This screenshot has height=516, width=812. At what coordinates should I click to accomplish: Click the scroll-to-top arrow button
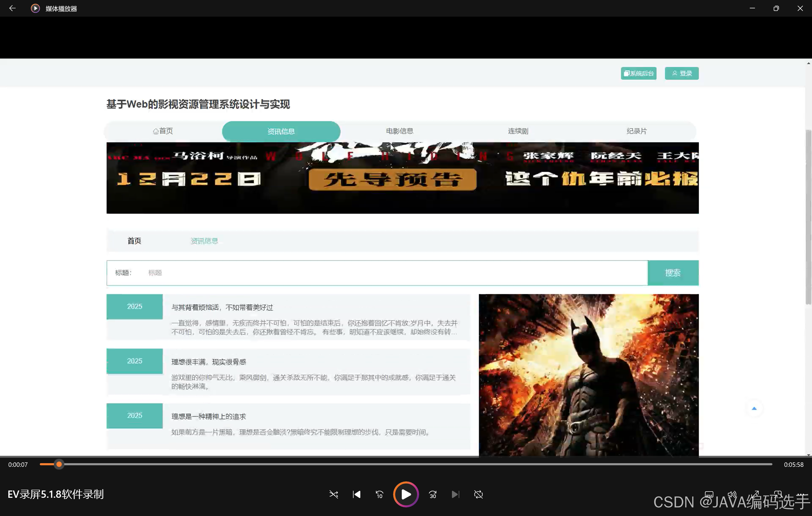(x=754, y=409)
